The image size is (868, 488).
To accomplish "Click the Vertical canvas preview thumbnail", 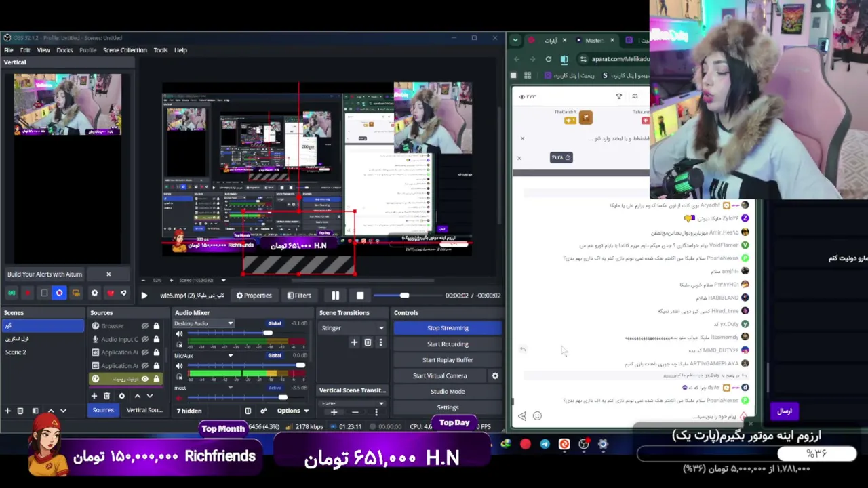I will coord(68,104).
